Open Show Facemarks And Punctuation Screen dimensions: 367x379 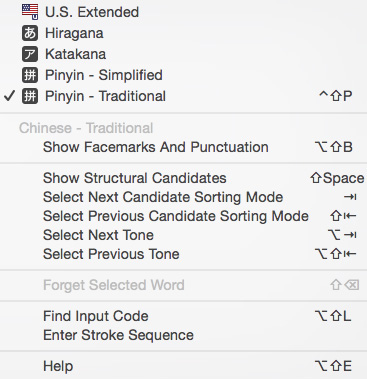[x=183, y=147]
